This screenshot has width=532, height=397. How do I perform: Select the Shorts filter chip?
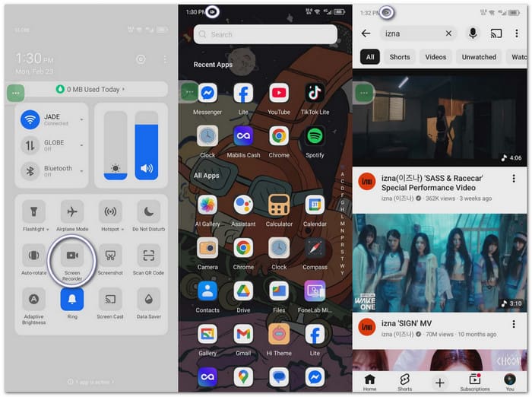pos(399,57)
